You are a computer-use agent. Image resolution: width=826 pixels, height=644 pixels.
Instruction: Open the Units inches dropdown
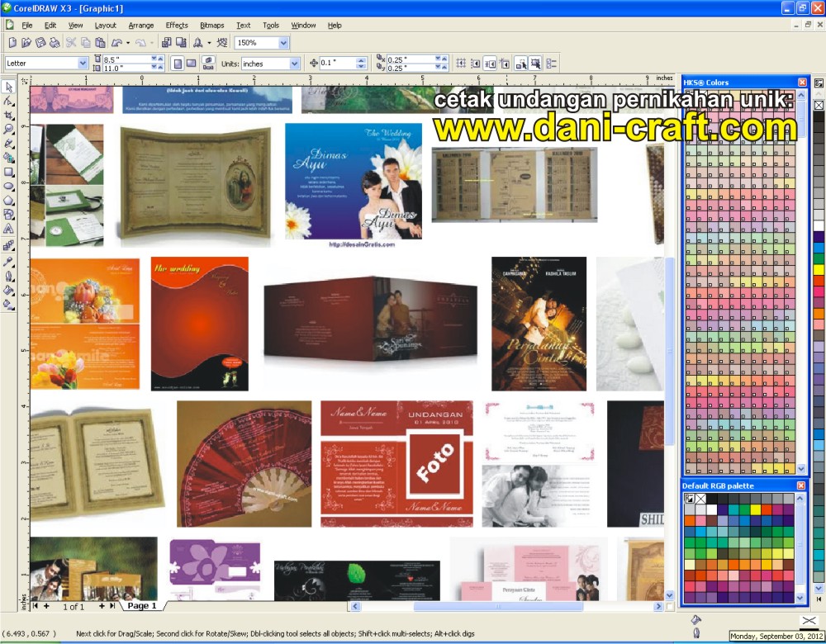[x=295, y=64]
